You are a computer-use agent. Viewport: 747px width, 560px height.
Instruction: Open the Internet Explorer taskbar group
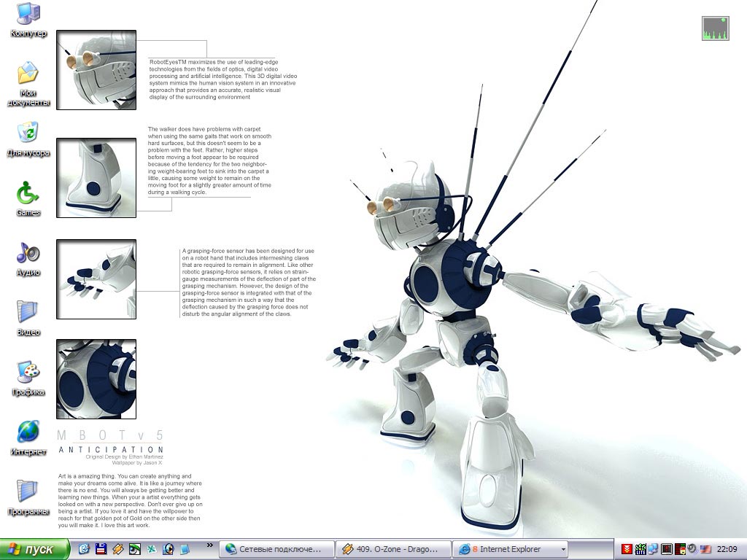(x=510, y=549)
